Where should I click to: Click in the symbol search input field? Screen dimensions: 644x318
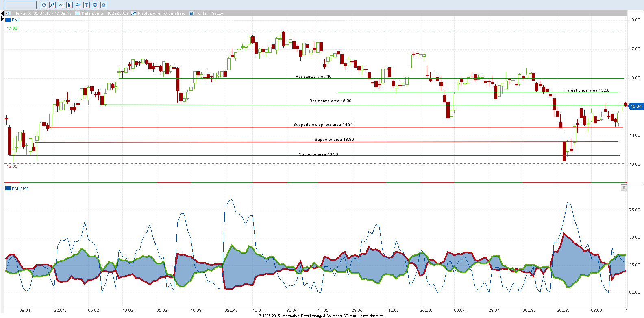tap(20, 5)
